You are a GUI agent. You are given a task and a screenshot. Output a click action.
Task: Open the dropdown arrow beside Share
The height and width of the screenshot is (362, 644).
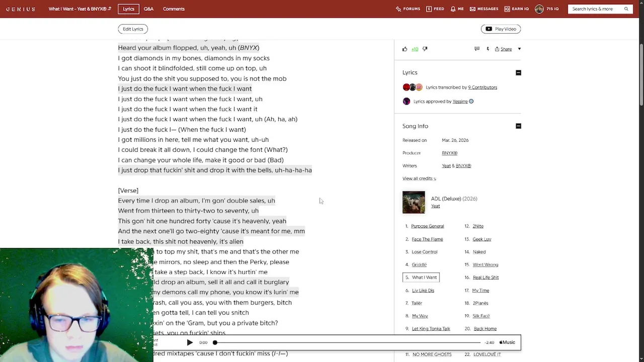click(x=519, y=49)
